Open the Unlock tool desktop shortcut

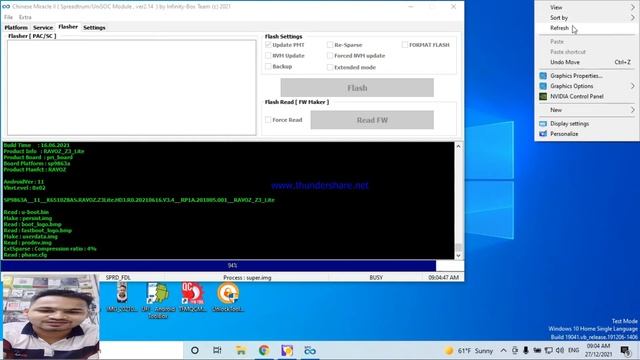pos(228,298)
